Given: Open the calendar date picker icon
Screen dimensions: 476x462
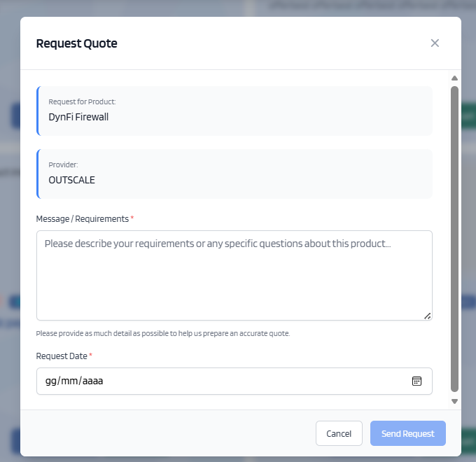Looking at the screenshot, I should 416,381.
